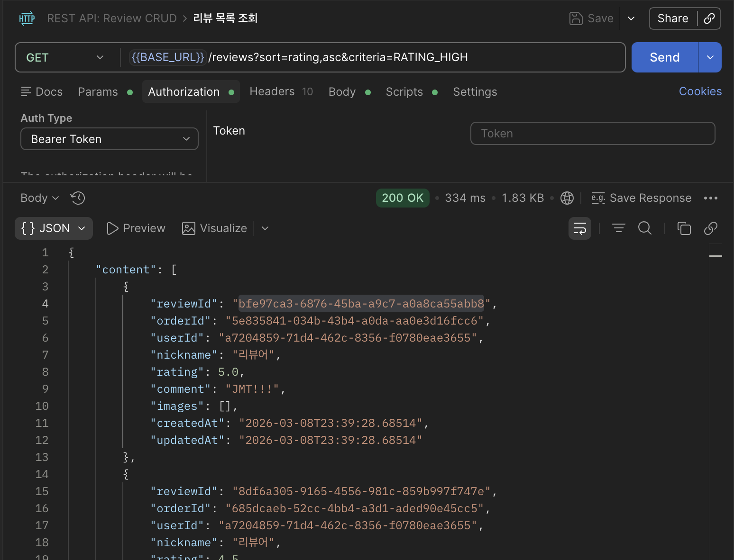Click the request name 리뷰 목록 조회
The image size is (734, 560).
click(x=225, y=18)
